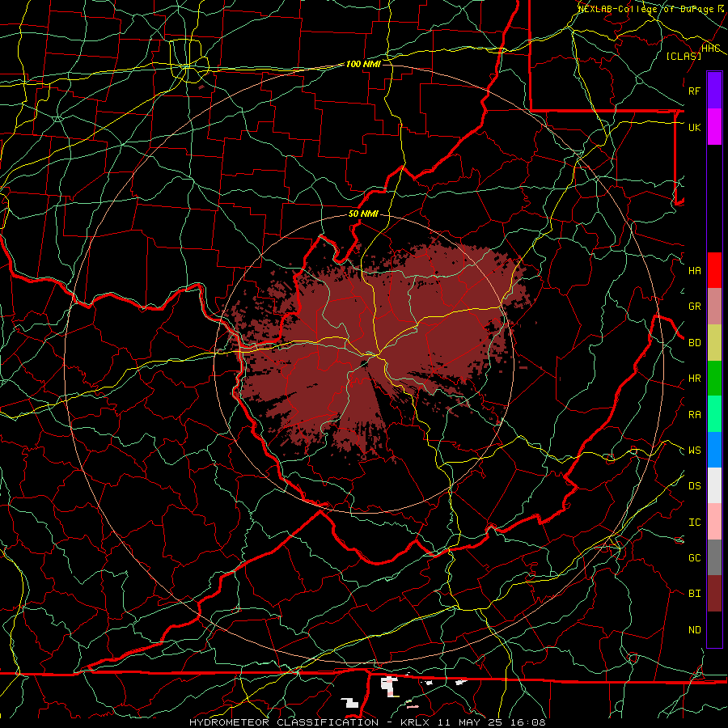Click the IC legend label

695,523
